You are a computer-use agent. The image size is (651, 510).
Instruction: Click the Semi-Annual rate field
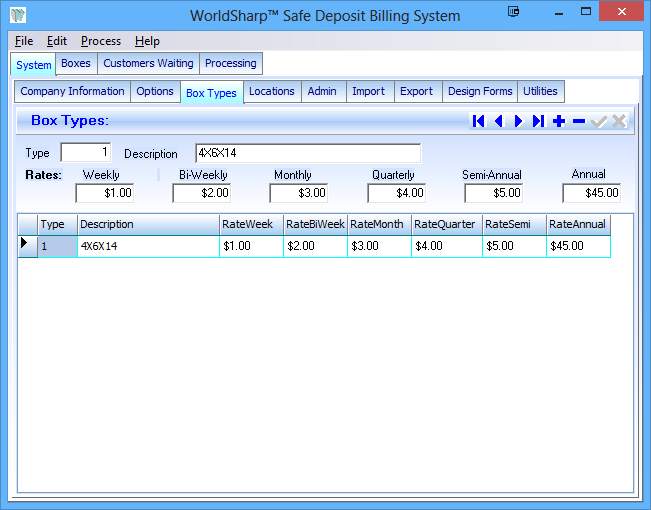[494, 193]
